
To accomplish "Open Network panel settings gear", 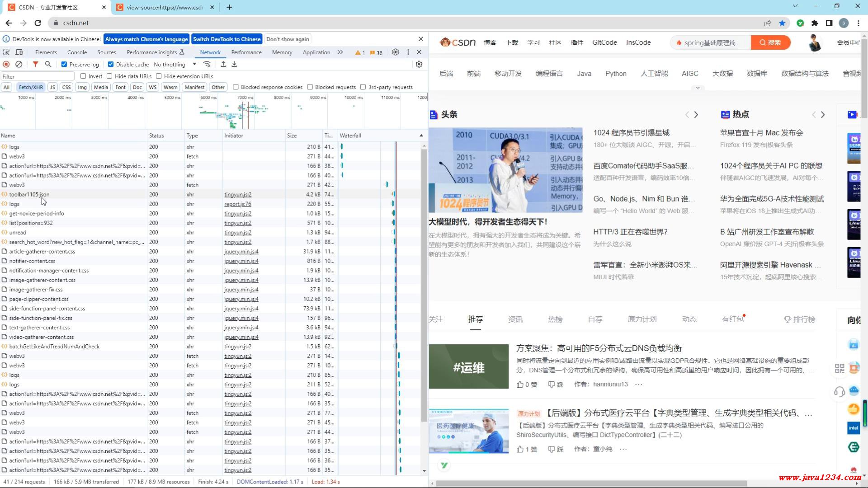I will [x=419, y=64].
